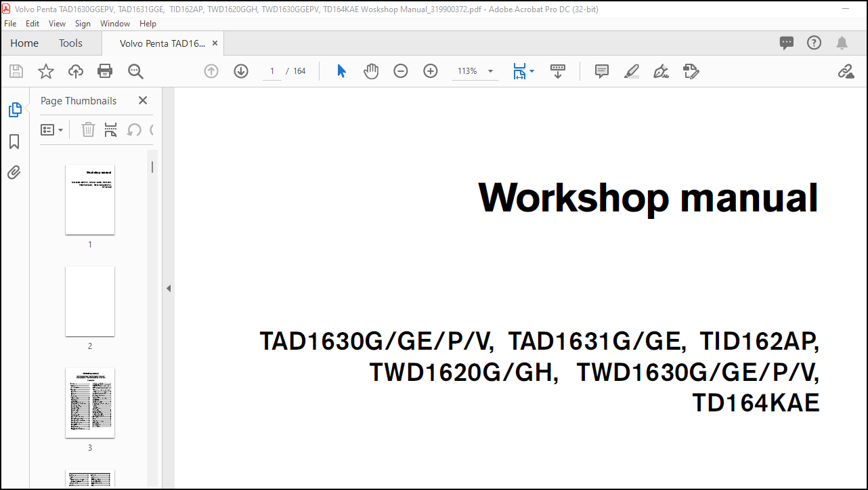Image resolution: width=868 pixels, height=490 pixels.
Task: Close the Page Thumbnails panel
Action: click(x=143, y=100)
